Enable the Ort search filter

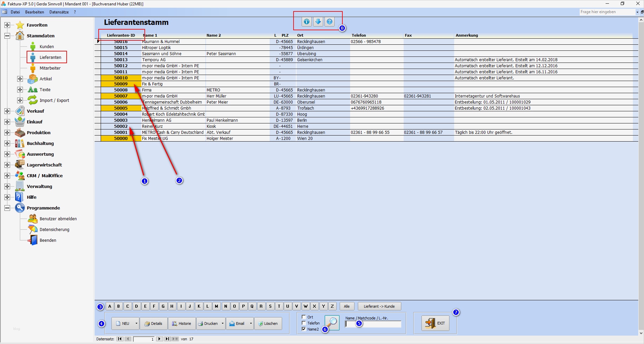click(x=304, y=317)
